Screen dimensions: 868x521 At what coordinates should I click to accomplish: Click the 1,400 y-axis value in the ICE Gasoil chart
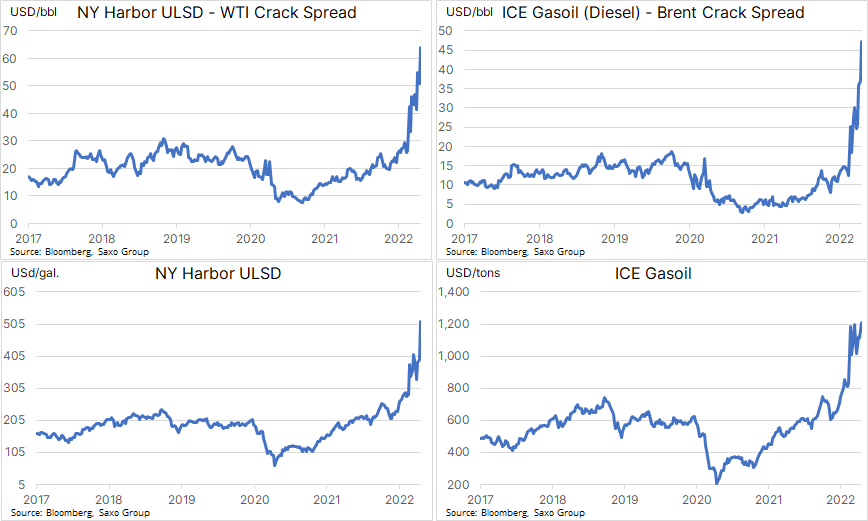tap(453, 292)
